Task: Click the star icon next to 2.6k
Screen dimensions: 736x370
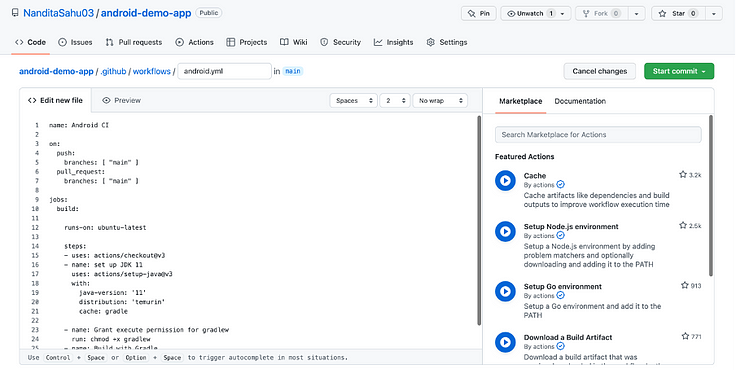Action: (682, 225)
